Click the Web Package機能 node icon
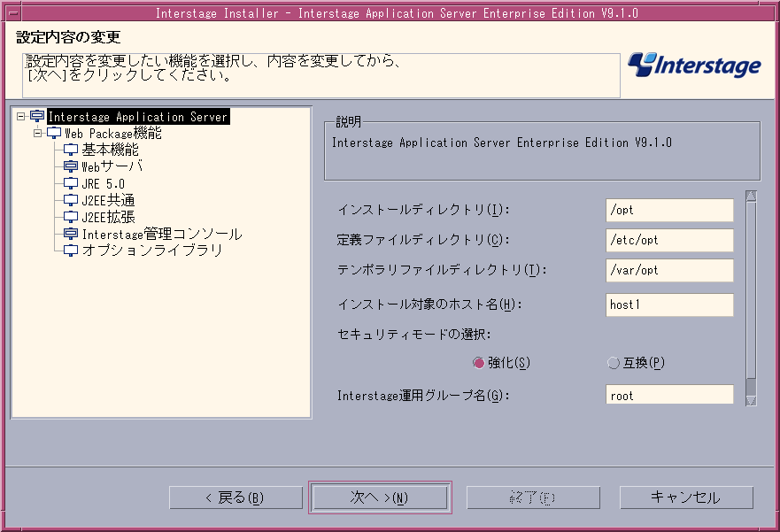Viewport: 780px width, 532px height. pyautogui.click(x=54, y=134)
